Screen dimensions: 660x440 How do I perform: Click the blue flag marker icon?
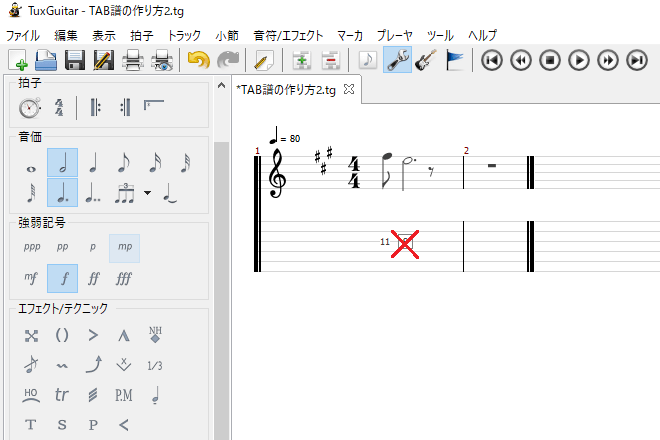coord(454,60)
